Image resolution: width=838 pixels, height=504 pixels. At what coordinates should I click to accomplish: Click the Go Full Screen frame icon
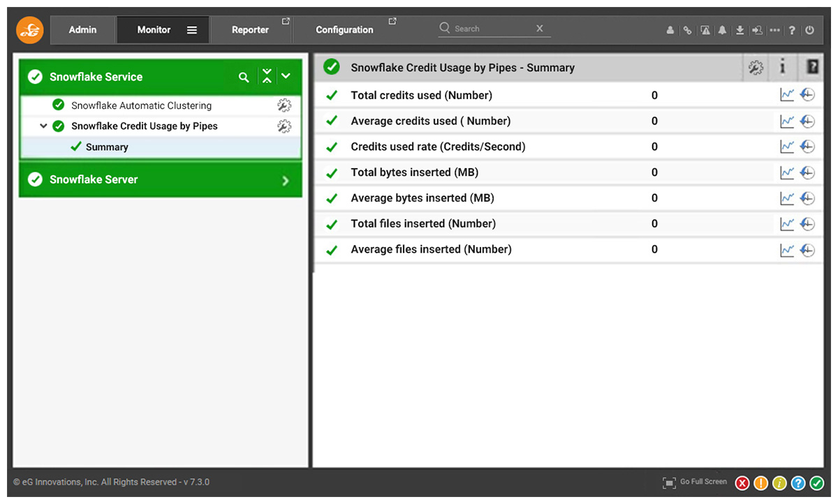[669, 483]
